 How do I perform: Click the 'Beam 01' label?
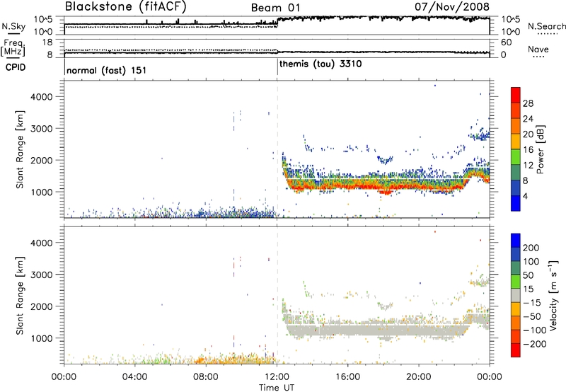(x=275, y=8)
